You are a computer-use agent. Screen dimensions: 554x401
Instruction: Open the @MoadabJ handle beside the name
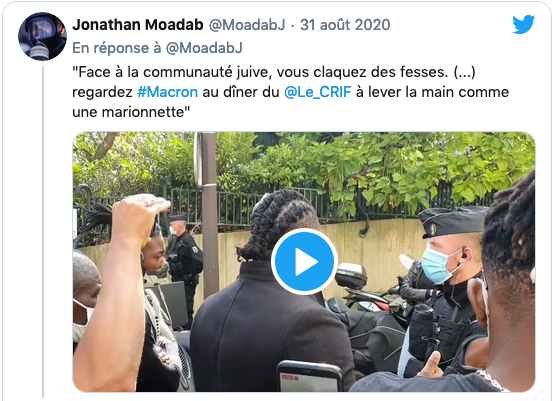[247, 25]
